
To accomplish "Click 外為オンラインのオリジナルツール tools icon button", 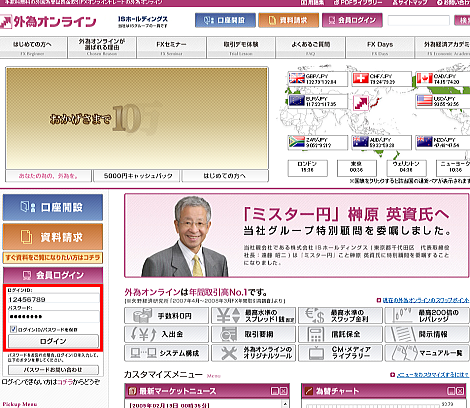I will pyautogui.click(x=253, y=353).
